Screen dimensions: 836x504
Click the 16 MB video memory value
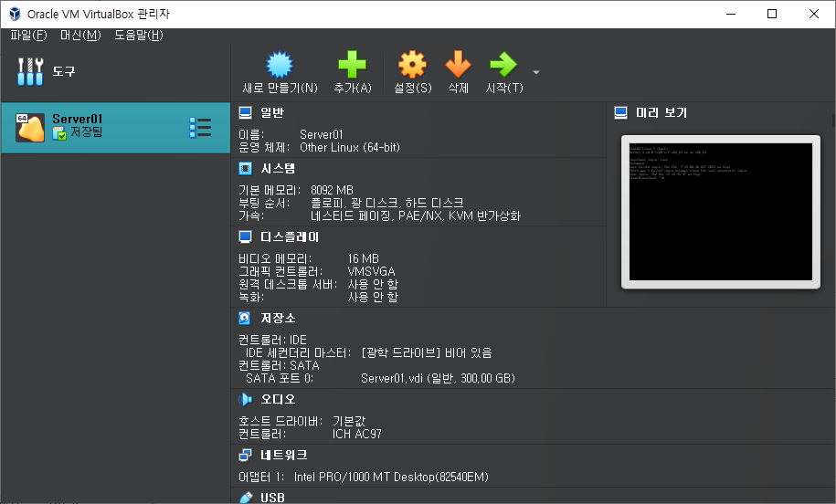(x=363, y=258)
